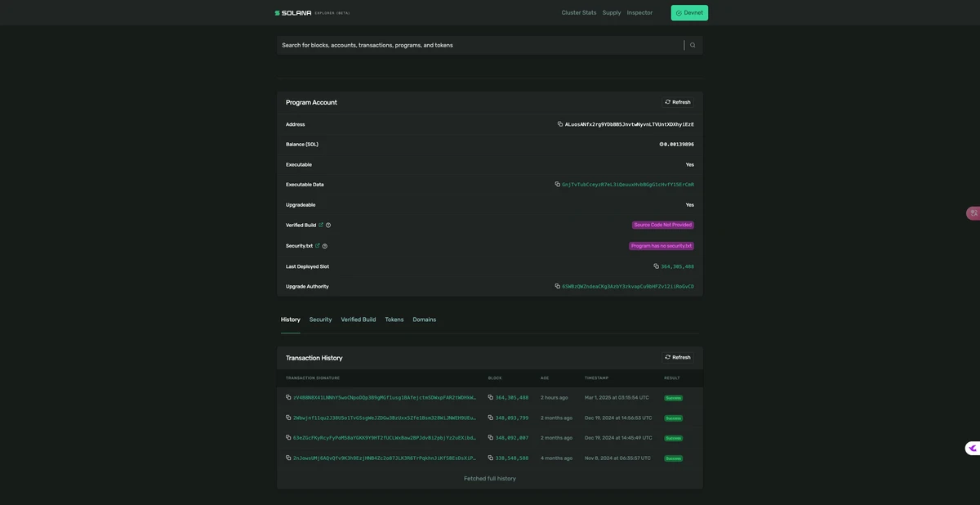Refresh the Program Account panel
Image resolution: width=980 pixels, height=505 pixels.
pos(678,102)
